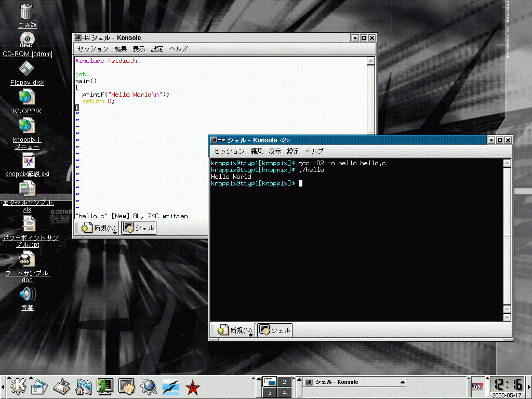
Task: Launch OpenOffice gull icon in panel
Action: 170,387
